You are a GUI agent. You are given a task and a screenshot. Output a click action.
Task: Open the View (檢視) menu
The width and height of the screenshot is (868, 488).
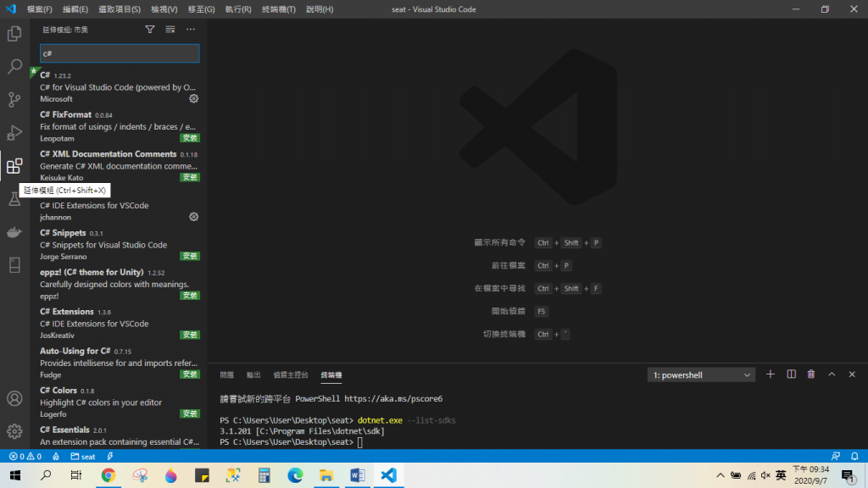[x=164, y=9]
